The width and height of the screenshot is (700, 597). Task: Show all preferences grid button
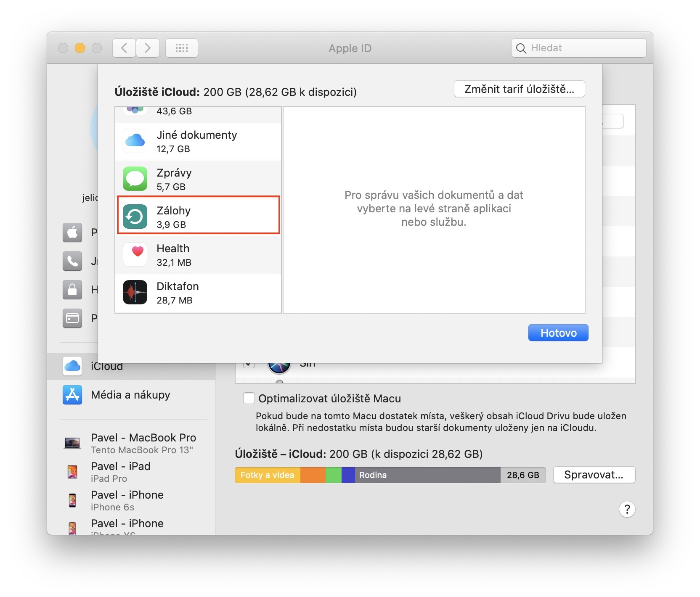(182, 48)
